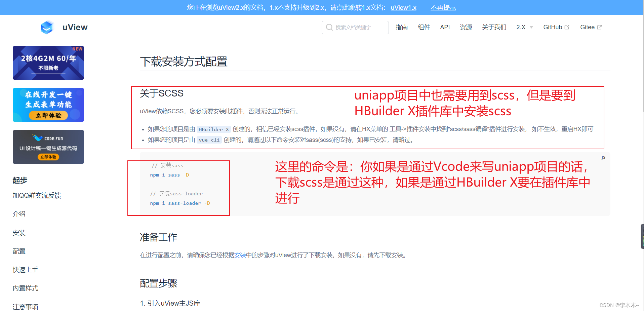
Task: Open the 资源 menu
Action: (466, 27)
